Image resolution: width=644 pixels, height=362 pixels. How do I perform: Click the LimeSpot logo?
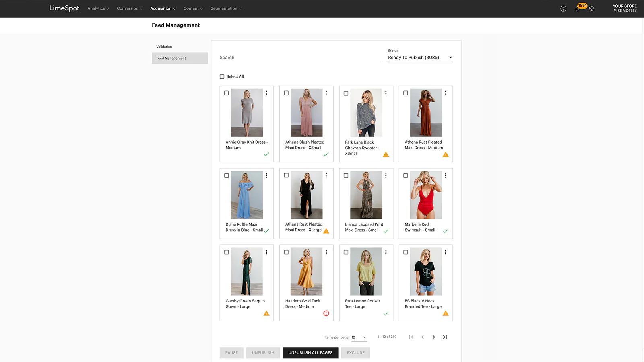point(64,8)
